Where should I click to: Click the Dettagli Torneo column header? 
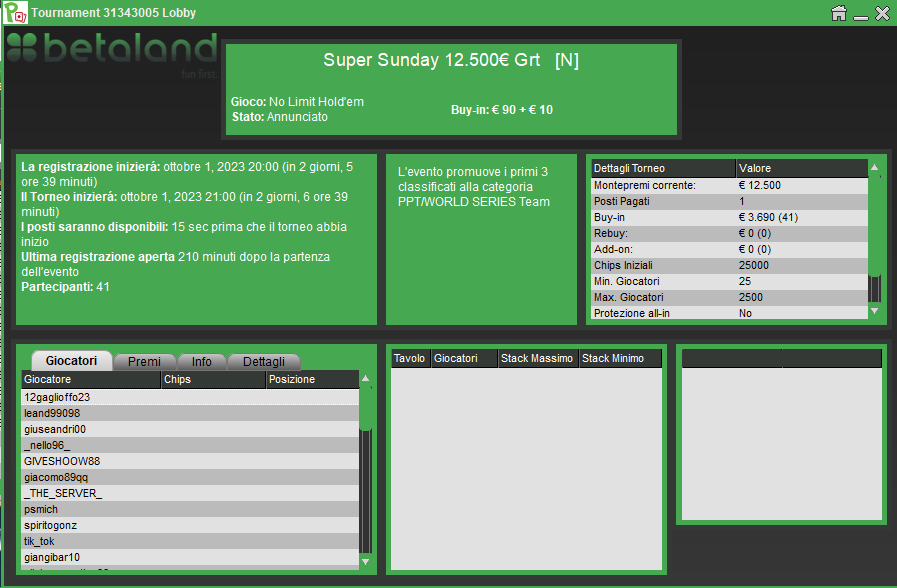[663, 168]
